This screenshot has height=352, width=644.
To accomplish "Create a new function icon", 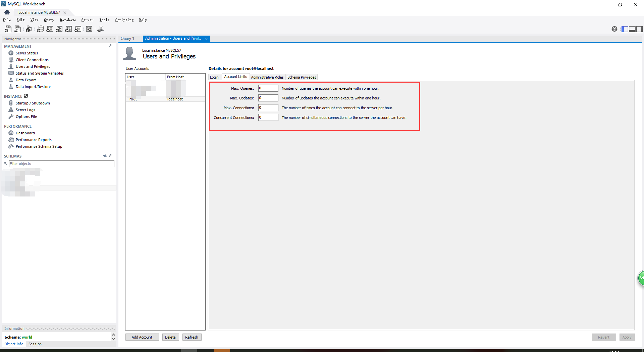I will (78, 29).
